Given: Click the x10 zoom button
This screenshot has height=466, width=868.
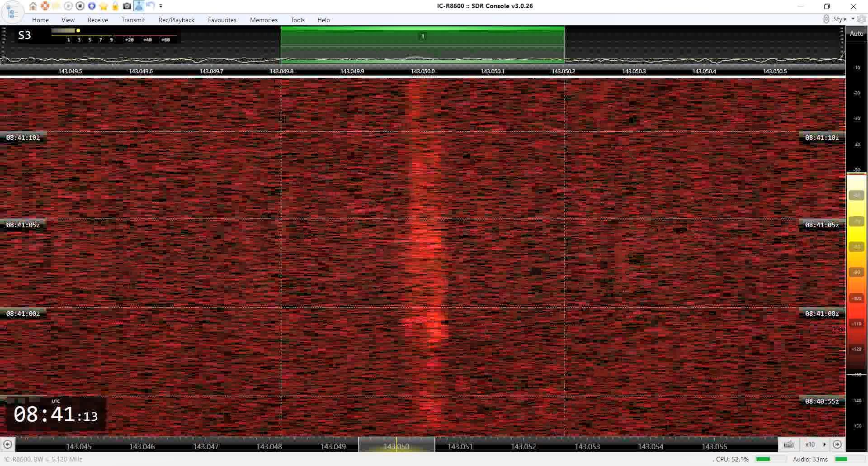Looking at the screenshot, I should tap(810, 445).
